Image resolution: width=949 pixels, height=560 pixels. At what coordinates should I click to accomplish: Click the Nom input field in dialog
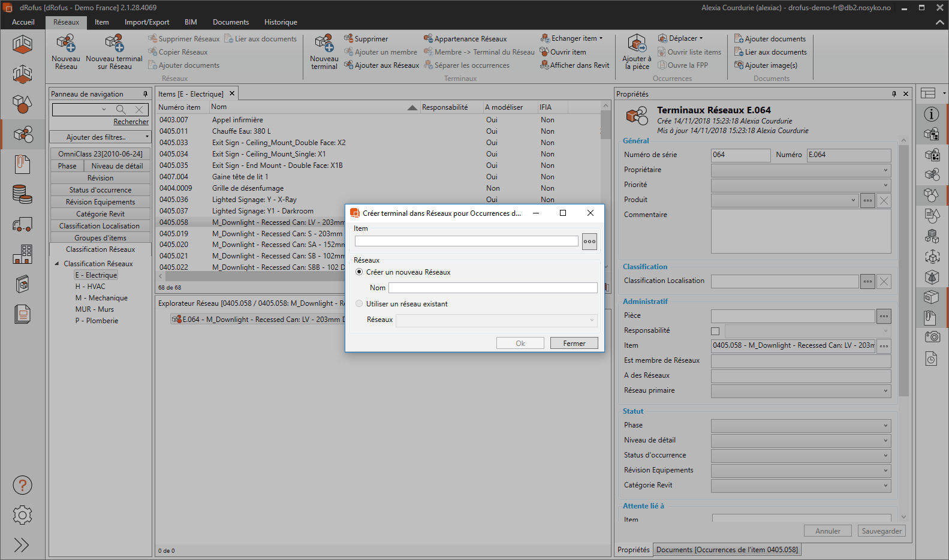(x=493, y=288)
